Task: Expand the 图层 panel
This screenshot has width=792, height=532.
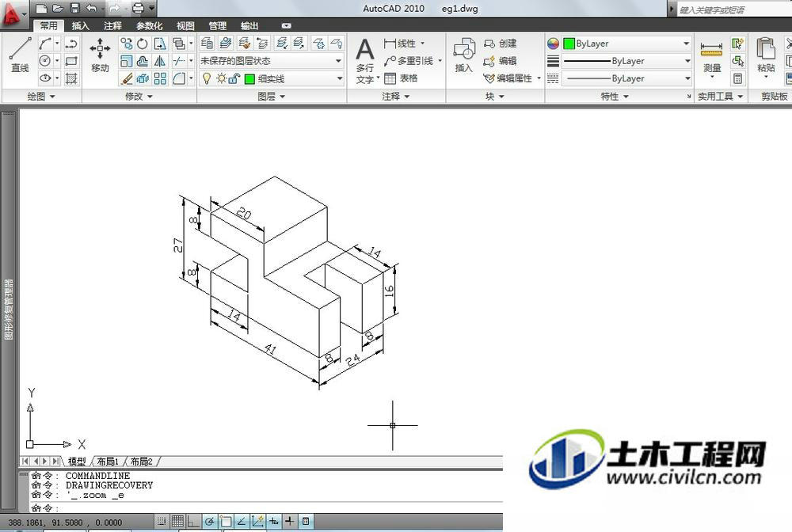Action: (x=271, y=96)
